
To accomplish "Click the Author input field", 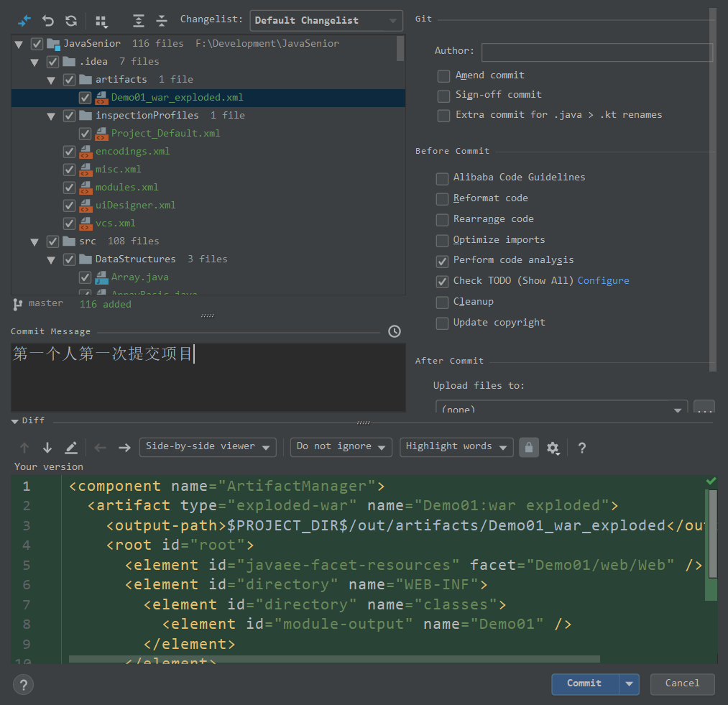I will coord(596,52).
